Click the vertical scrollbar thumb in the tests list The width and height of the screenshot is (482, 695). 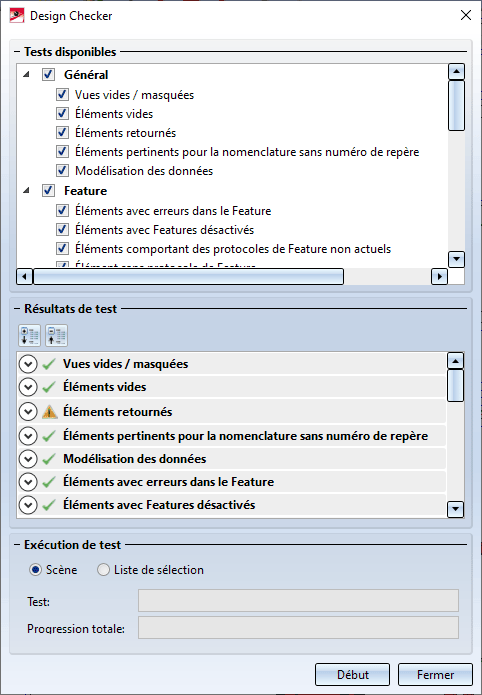point(456,105)
